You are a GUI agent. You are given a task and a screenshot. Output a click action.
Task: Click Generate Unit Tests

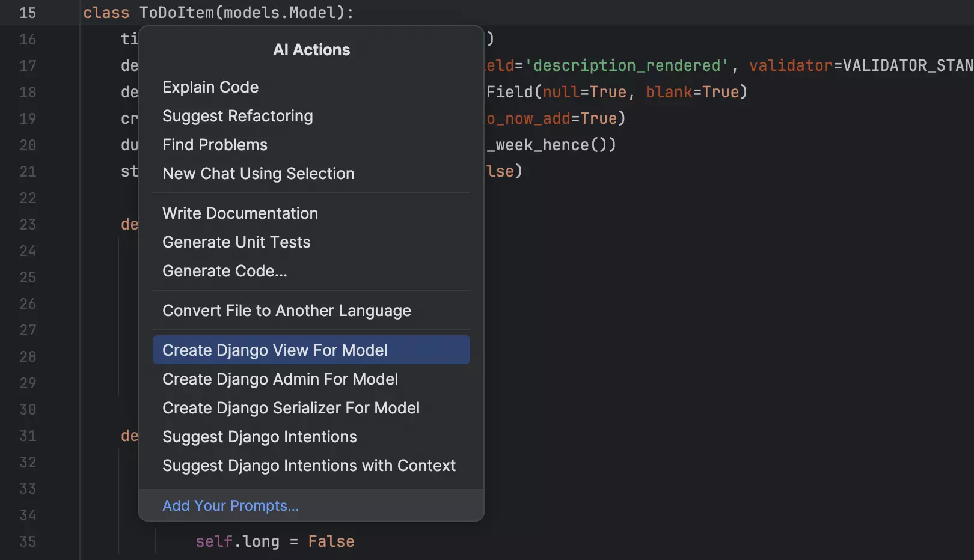(x=236, y=242)
